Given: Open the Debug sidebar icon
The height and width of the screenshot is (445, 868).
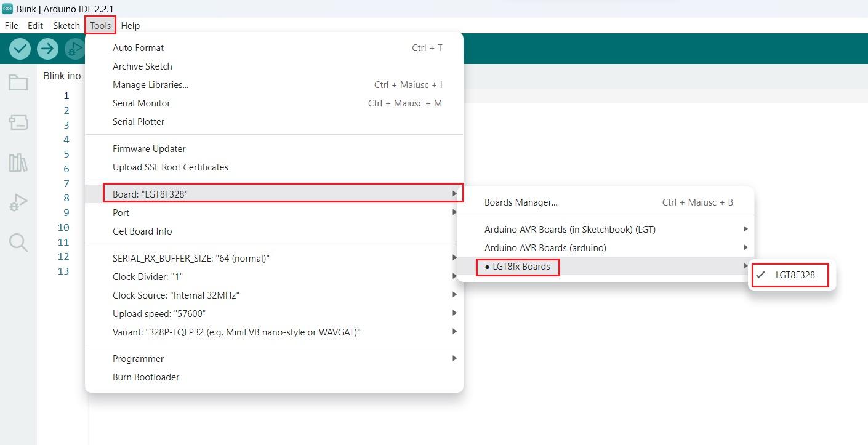Looking at the screenshot, I should click(18, 202).
